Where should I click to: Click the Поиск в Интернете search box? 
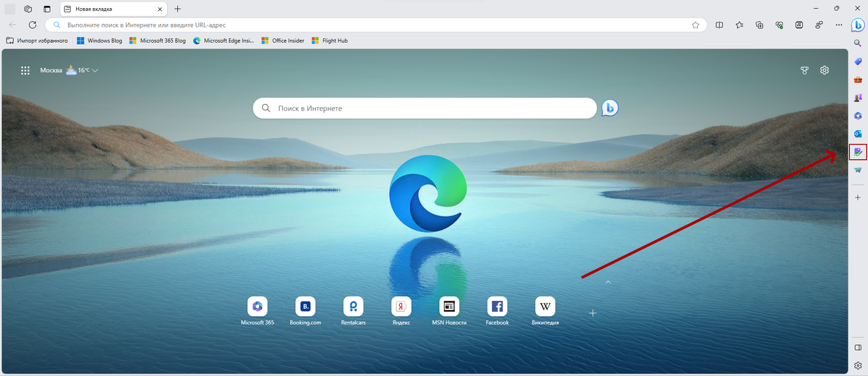click(425, 108)
